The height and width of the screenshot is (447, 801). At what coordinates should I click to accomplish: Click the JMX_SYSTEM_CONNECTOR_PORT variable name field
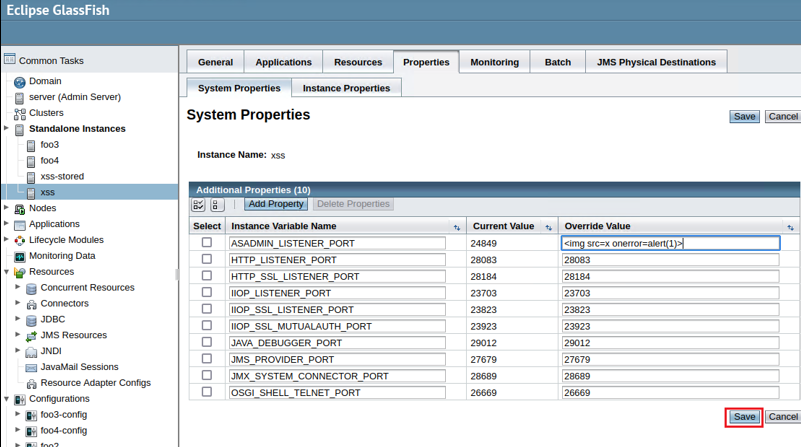click(x=337, y=376)
